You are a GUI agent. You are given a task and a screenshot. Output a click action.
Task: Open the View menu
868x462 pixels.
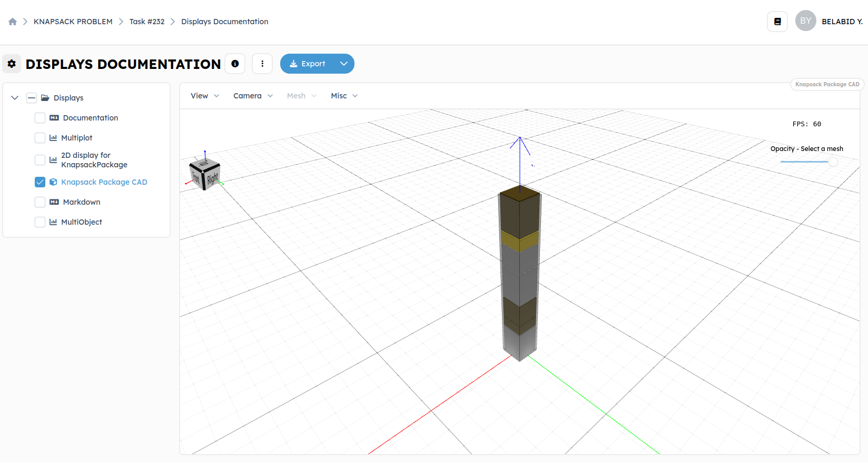click(x=205, y=96)
